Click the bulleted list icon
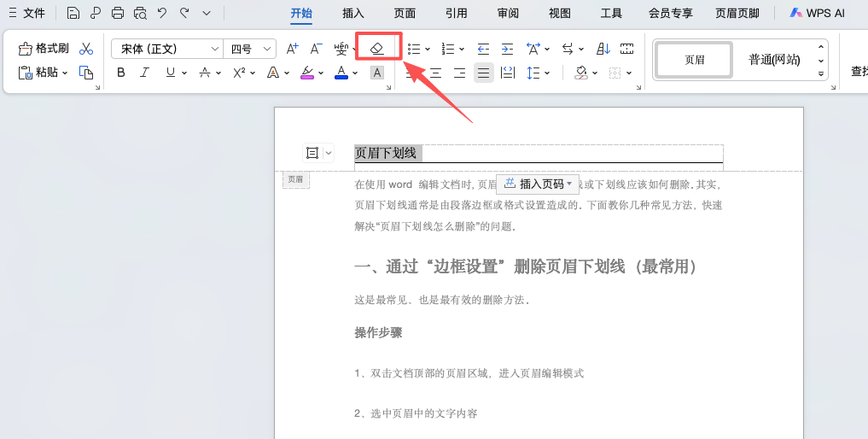The height and width of the screenshot is (439, 868). click(x=414, y=49)
